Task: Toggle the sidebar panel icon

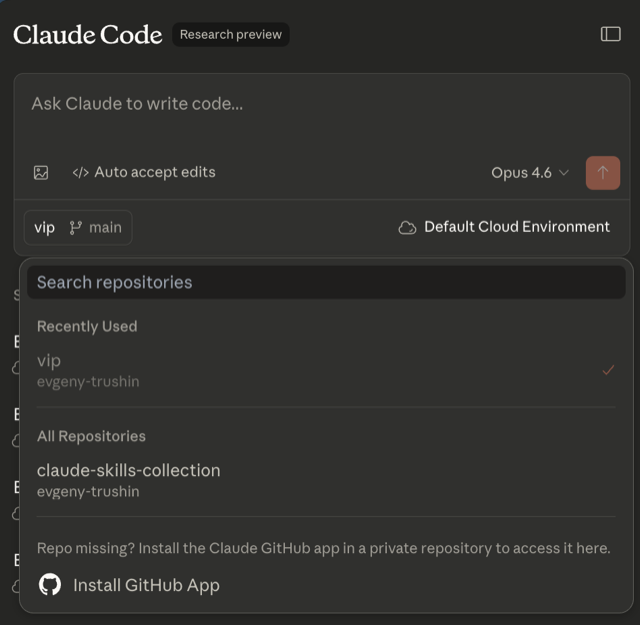Action: (x=610, y=34)
